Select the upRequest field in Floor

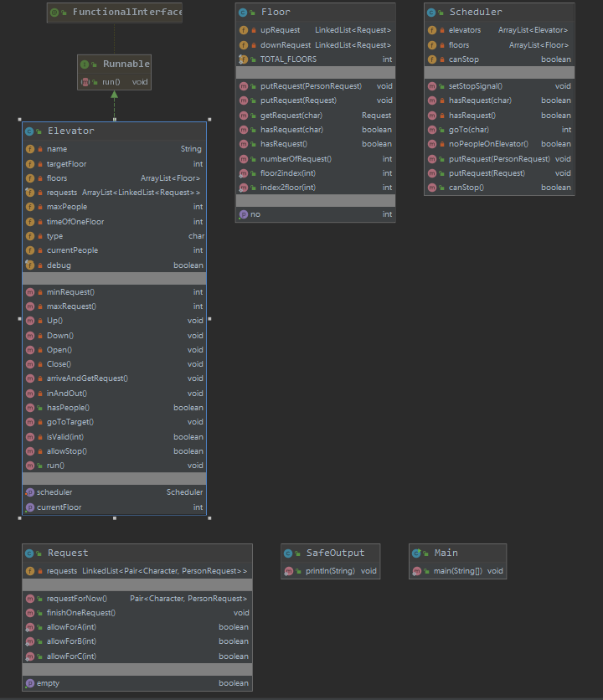click(x=281, y=30)
